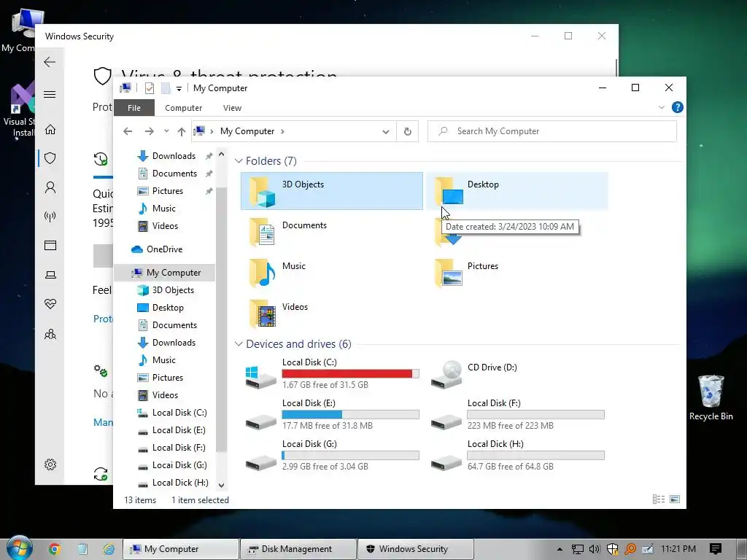Select CD Drive (D:) in main pane
The width and height of the screenshot is (747, 560).
(x=516, y=374)
